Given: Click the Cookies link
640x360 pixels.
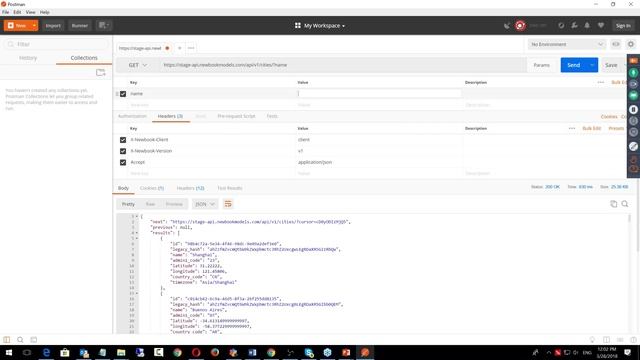Looking at the screenshot, I should click(x=609, y=117).
